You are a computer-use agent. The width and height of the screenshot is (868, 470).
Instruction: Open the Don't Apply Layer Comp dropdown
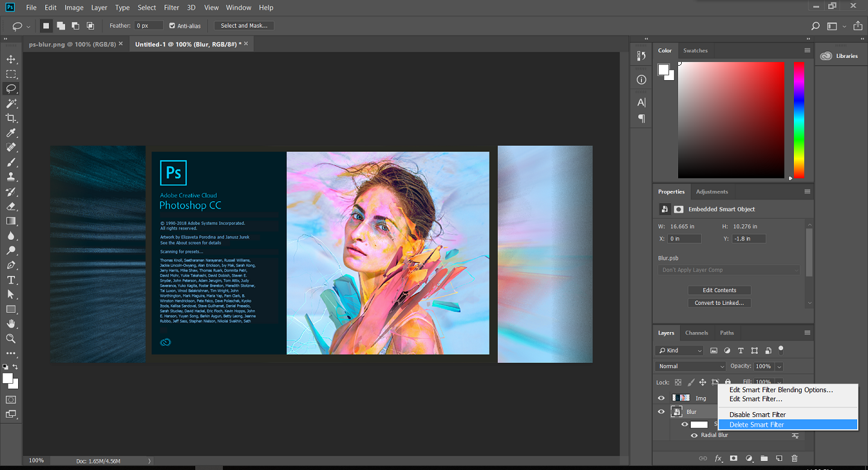[729, 270]
